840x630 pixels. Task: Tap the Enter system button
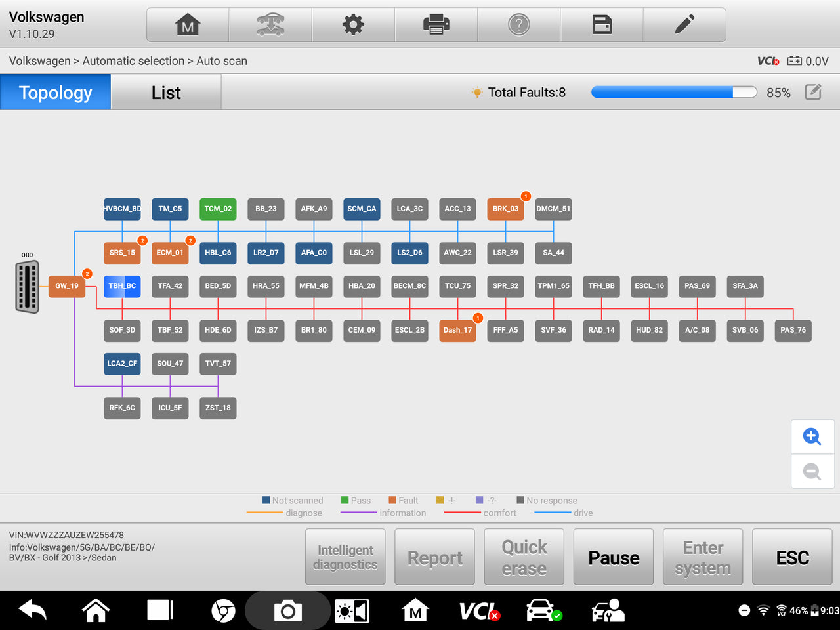703,557
